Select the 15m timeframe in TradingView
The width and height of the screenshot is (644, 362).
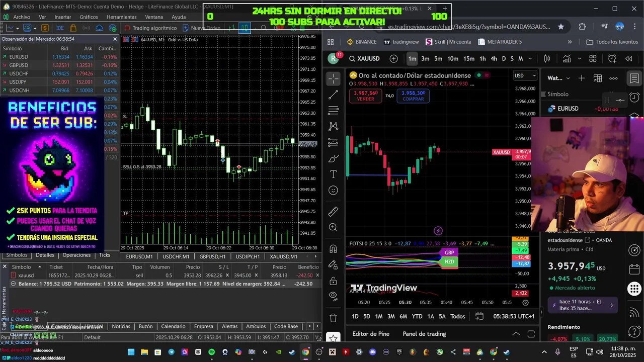[x=468, y=59]
